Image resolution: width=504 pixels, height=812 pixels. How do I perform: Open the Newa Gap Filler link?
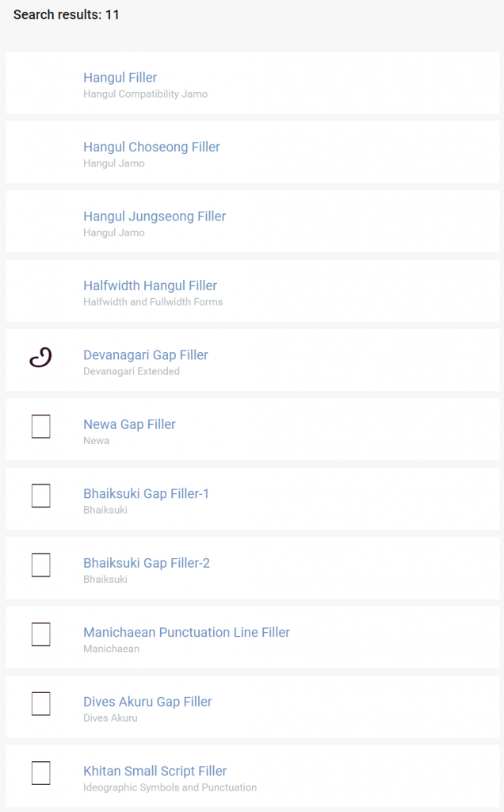pyautogui.click(x=129, y=424)
